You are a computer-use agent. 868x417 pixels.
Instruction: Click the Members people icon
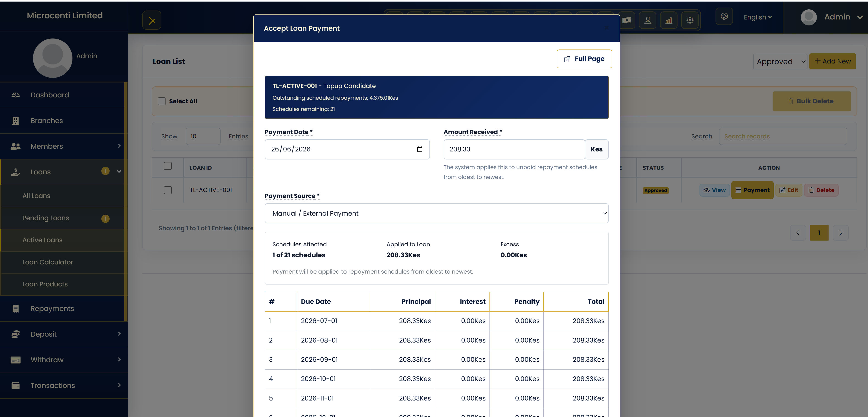pyautogui.click(x=16, y=146)
